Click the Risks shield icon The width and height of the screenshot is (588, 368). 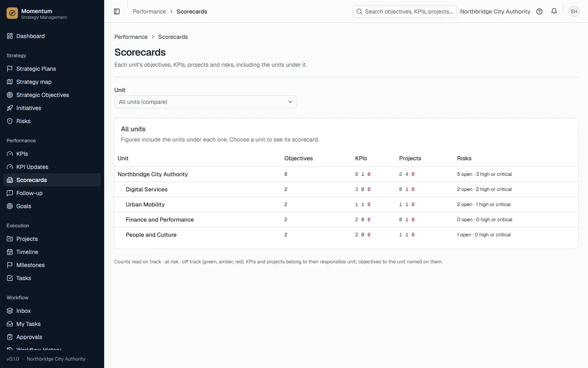click(10, 121)
